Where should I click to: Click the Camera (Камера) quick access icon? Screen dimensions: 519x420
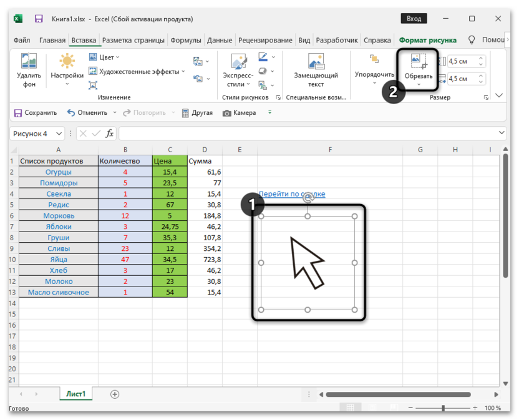227,113
